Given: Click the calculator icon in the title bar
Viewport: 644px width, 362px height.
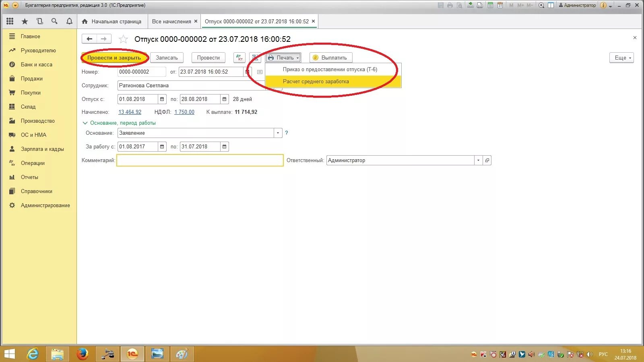Looking at the screenshot, I should click(x=490, y=5).
